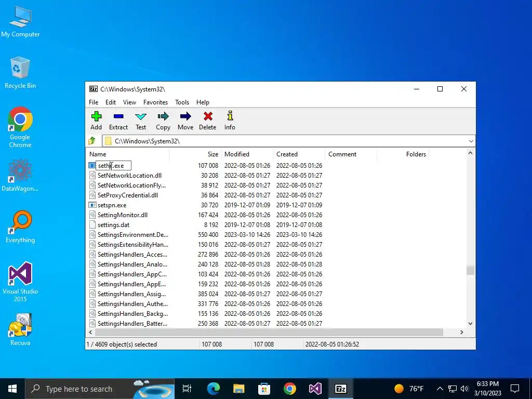Click the Extract toolbar icon

pyautogui.click(x=118, y=116)
